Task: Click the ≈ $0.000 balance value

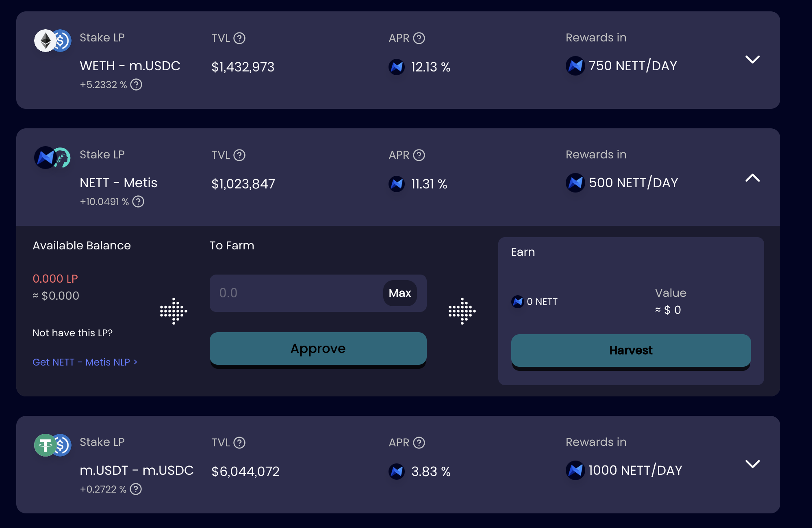Action: coord(56,296)
